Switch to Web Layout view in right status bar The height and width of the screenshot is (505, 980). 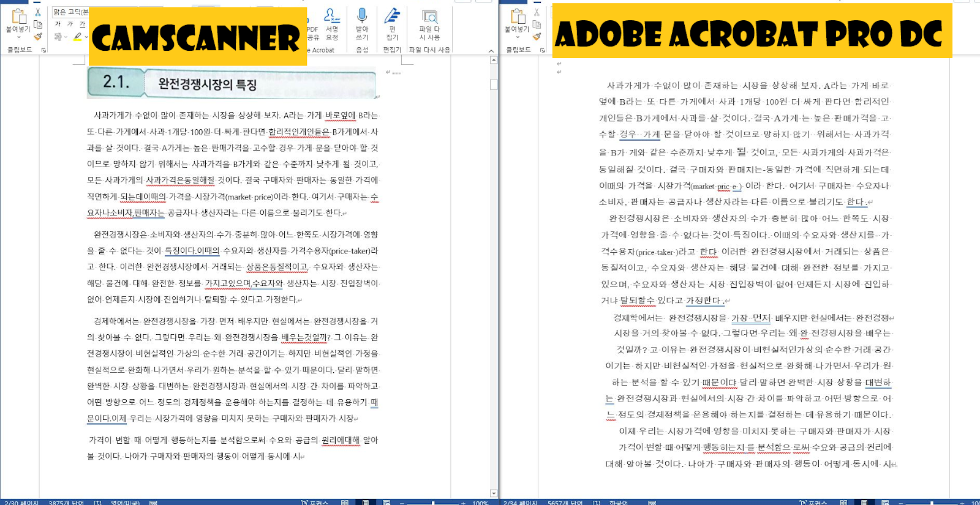coord(886,503)
